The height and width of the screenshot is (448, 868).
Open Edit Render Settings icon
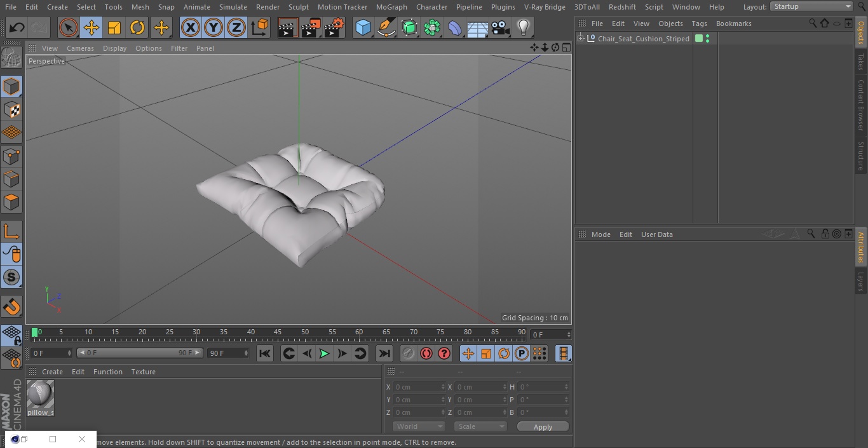(x=334, y=27)
